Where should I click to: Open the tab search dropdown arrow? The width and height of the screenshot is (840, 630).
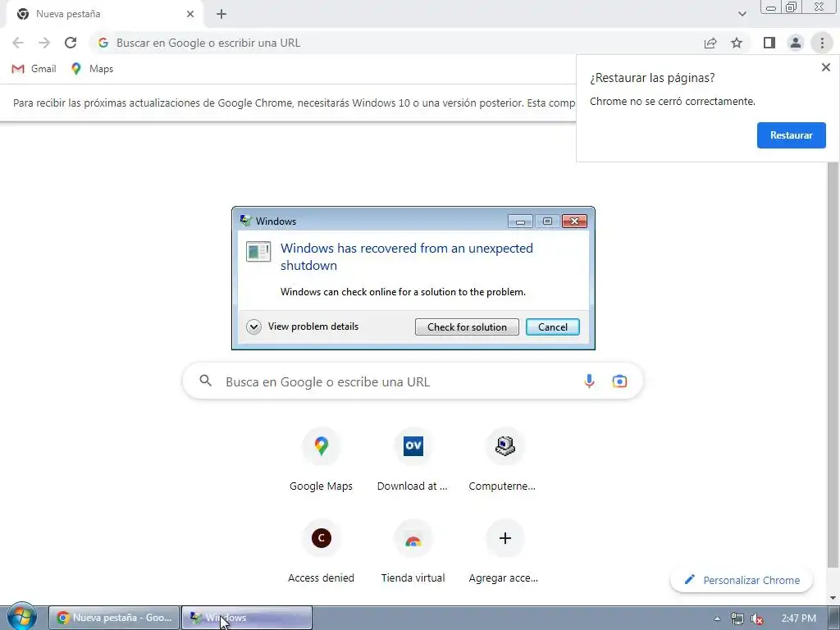[x=742, y=14]
